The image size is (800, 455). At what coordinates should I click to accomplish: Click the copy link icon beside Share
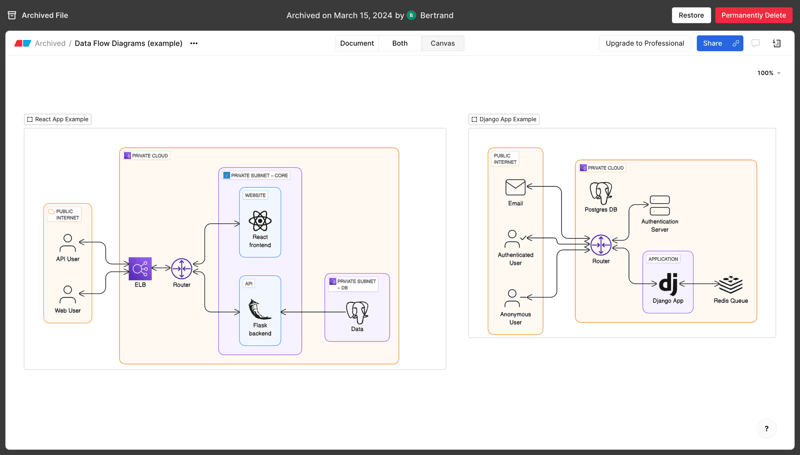pyautogui.click(x=736, y=44)
